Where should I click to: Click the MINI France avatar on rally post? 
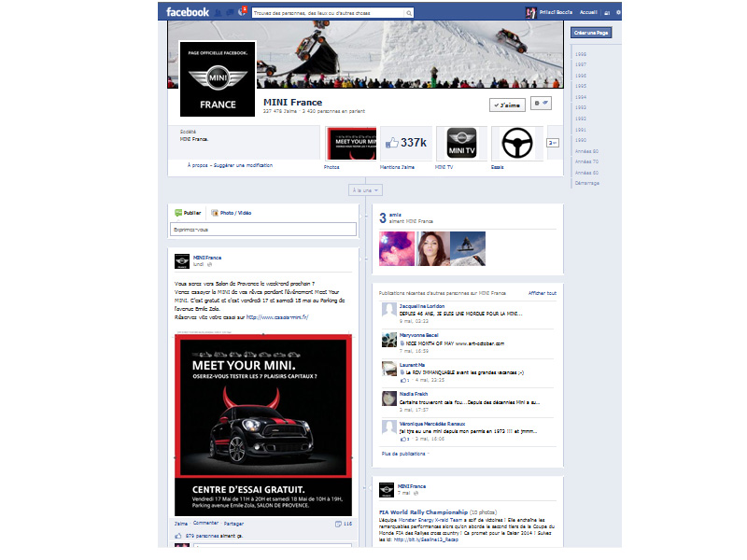[x=387, y=490]
